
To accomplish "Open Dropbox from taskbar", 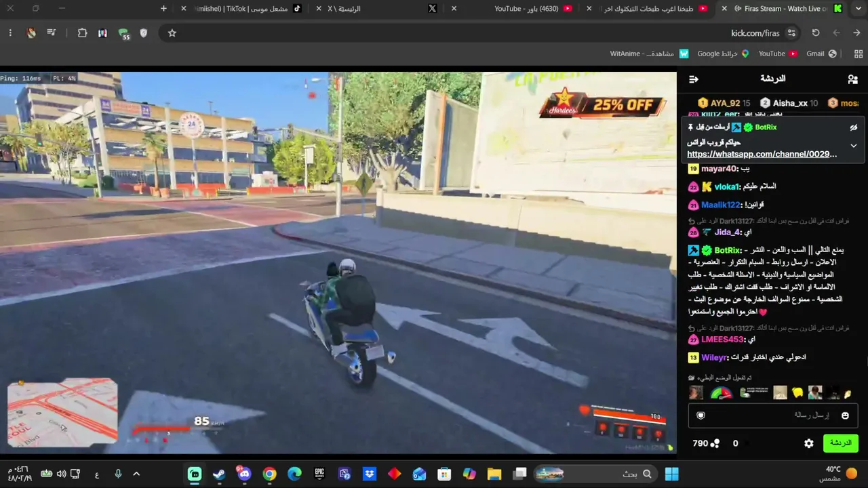I will point(370,474).
